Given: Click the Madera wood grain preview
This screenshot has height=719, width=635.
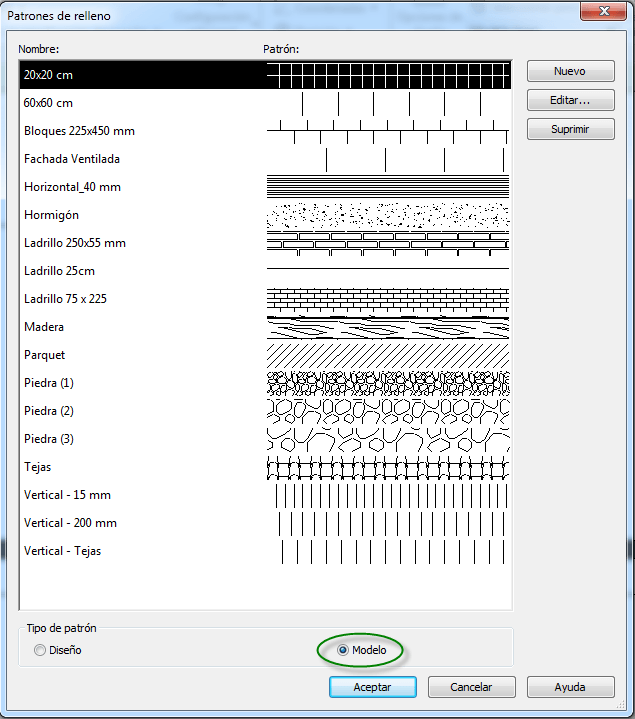Looking at the screenshot, I should [388, 327].
